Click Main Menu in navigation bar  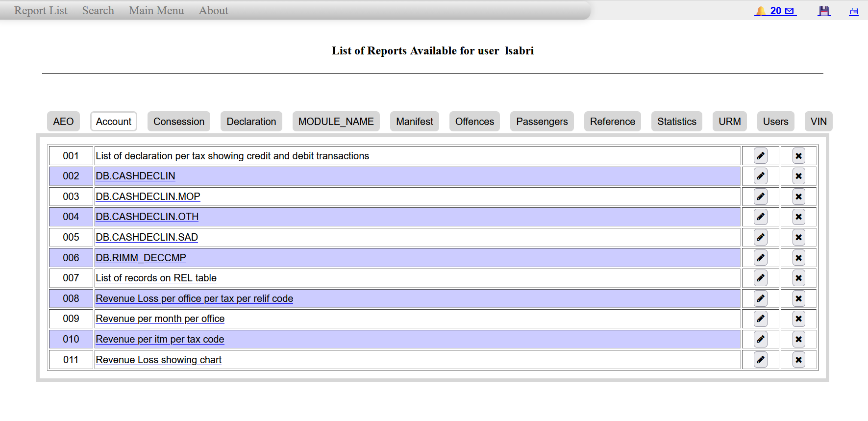[156, 11]
